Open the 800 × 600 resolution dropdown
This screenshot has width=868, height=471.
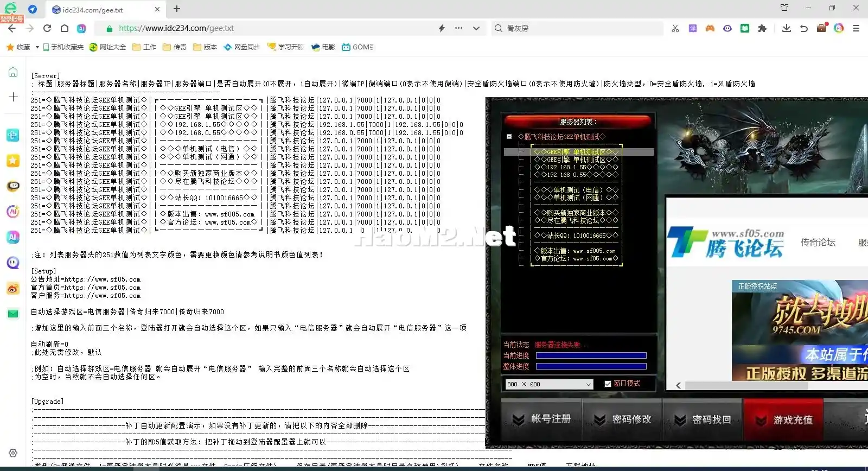(549, 384)
